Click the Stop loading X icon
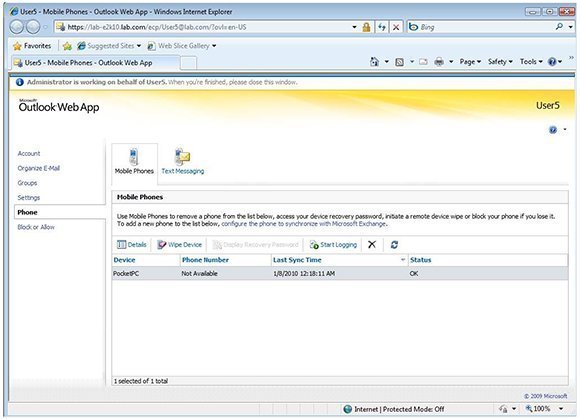The image size is (580, 419). [396, 27]
